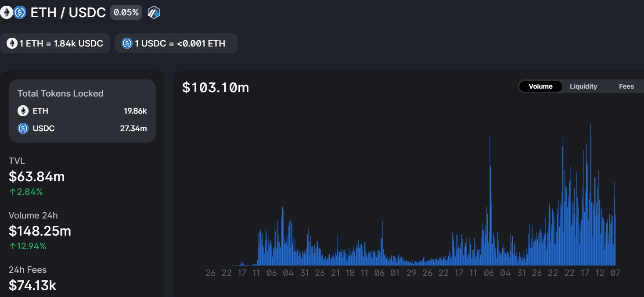
Task: Click the 19.86k ETH locked amount
Action: 135,111
